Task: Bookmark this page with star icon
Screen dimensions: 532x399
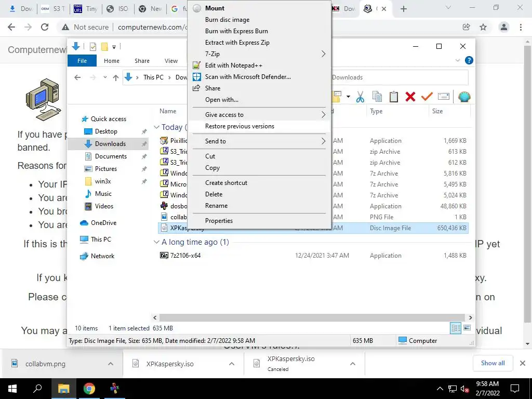Action: (x=483, y=27)
